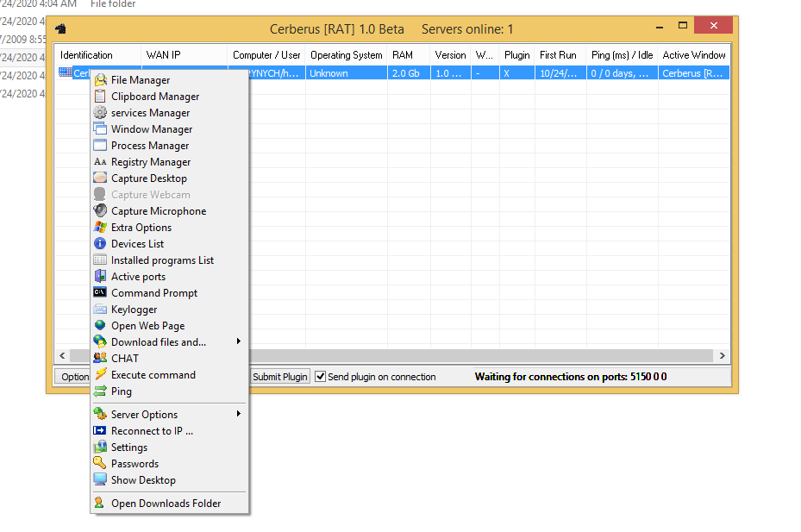Viewport: 801px width, 532px height.
Task: Click the Devices List info icon
Action: point(100,244)
